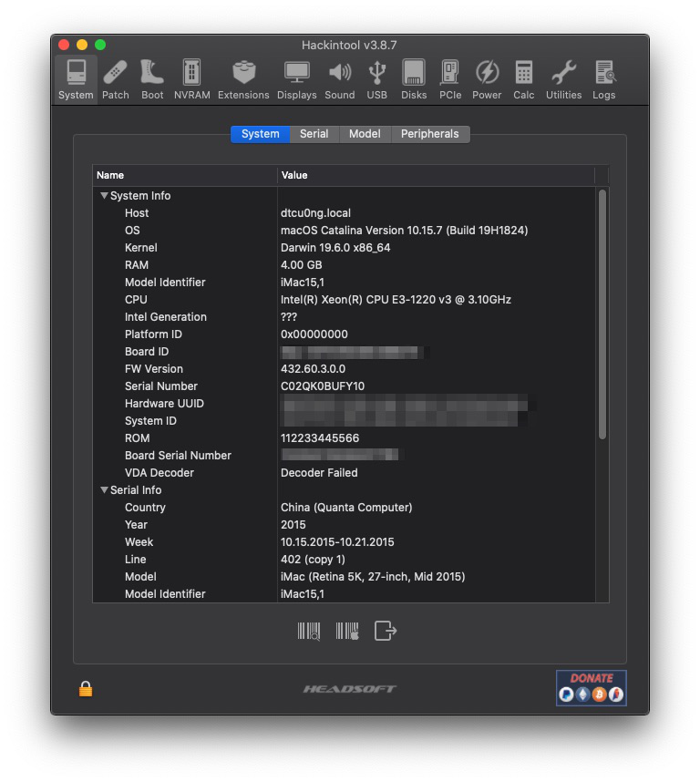Open the Displays section

pos(296,80)
